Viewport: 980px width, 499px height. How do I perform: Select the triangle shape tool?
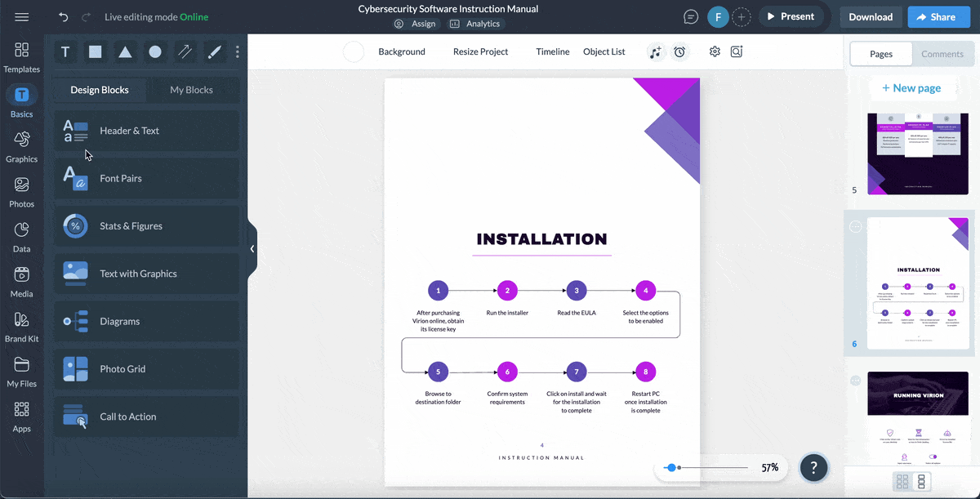[x=125, y=52]
